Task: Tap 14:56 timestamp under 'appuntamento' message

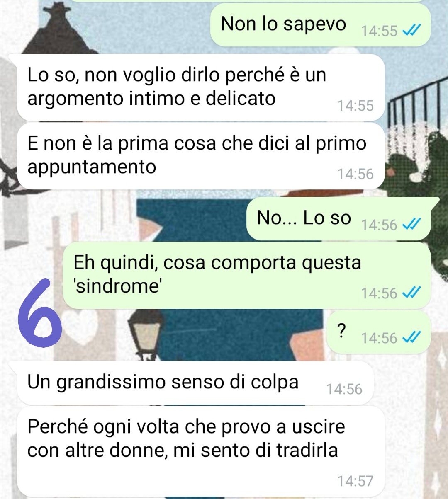Action: coord(355,174)
